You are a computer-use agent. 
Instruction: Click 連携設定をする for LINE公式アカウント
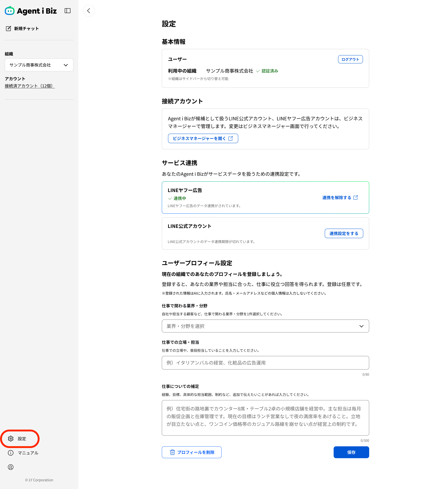(344, 233)
